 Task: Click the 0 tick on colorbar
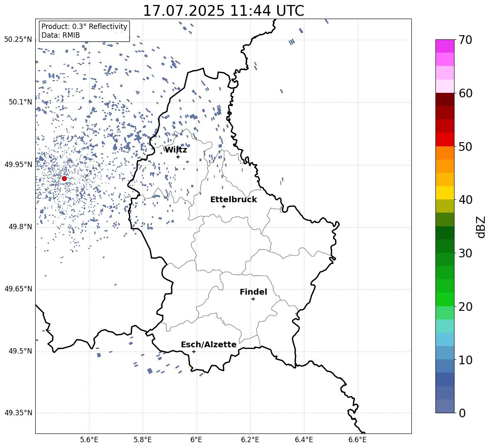[x=462, y=413]
